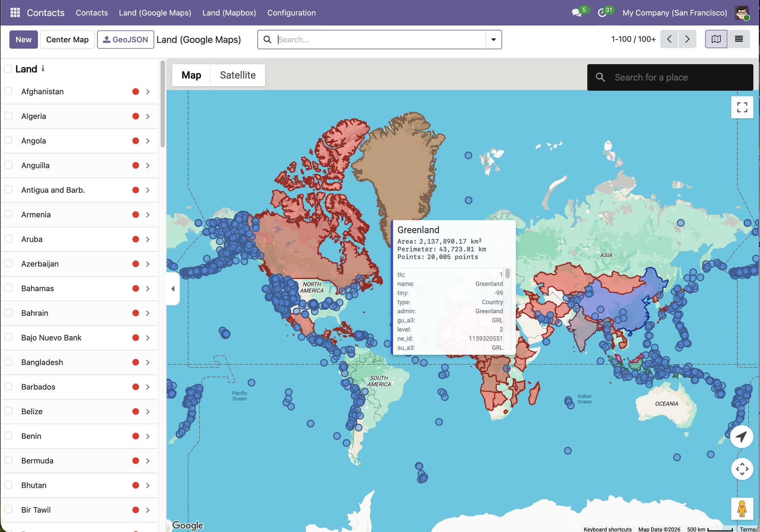Click the 1-100 / 100+ pager counter
Screen dimensions: 760x532
[633, 39]
